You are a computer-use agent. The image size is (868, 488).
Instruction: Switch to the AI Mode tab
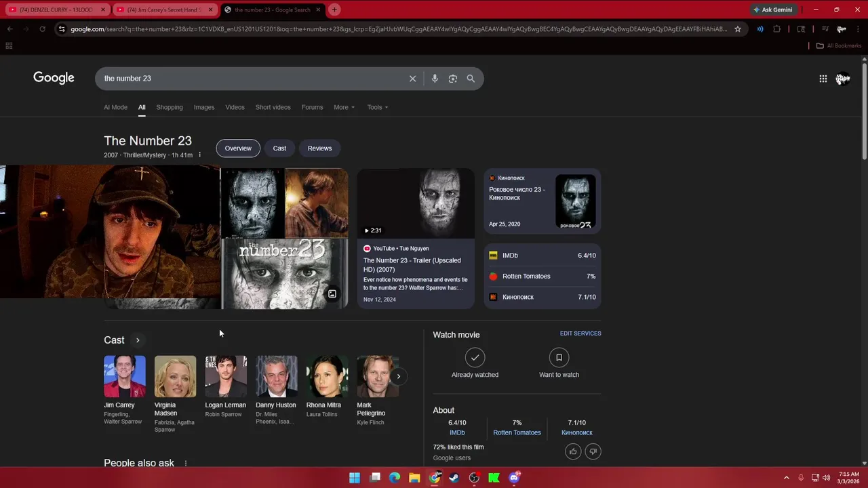tap(115, 107)
